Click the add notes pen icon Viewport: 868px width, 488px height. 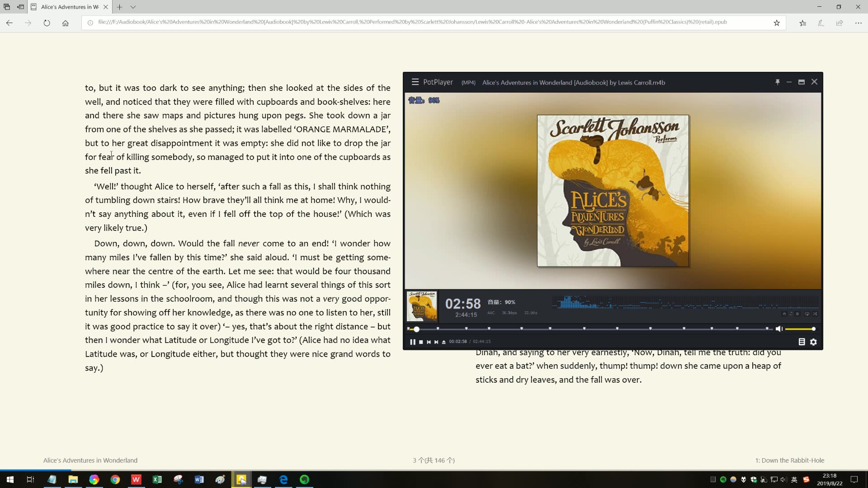[821, 23]
